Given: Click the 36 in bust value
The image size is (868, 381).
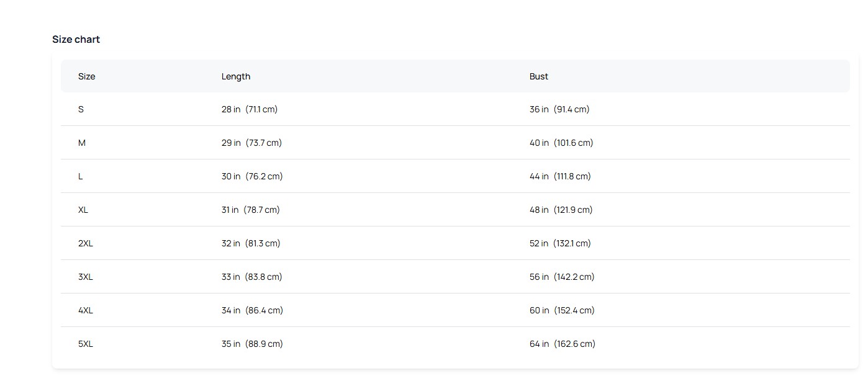Looking at the screenshot, I should pyautogui.click(x=539, y=109).
